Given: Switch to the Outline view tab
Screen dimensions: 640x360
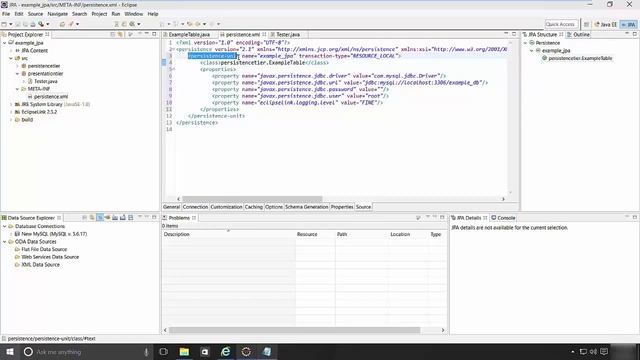Looking at the screenshot, I should tap(578, 35).
